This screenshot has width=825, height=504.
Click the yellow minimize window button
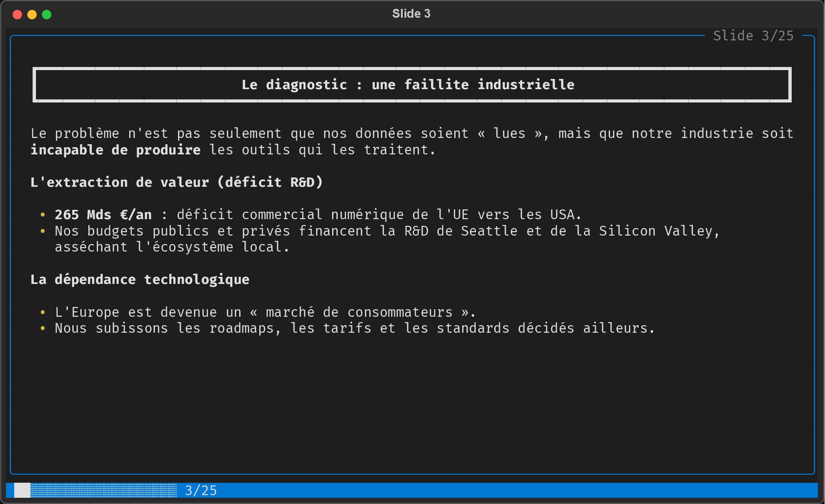click(32, 15)
